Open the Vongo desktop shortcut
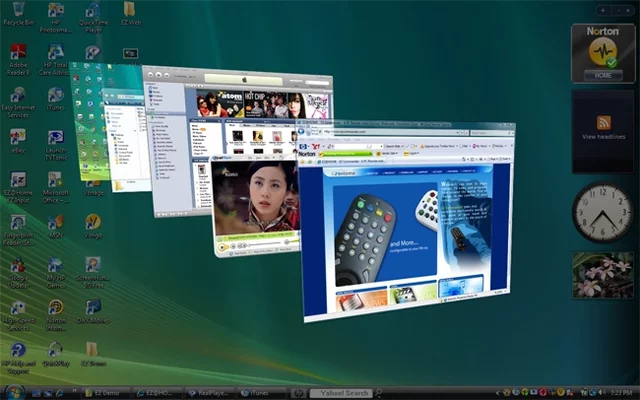The image size is (640, 400). click(93, 227)
